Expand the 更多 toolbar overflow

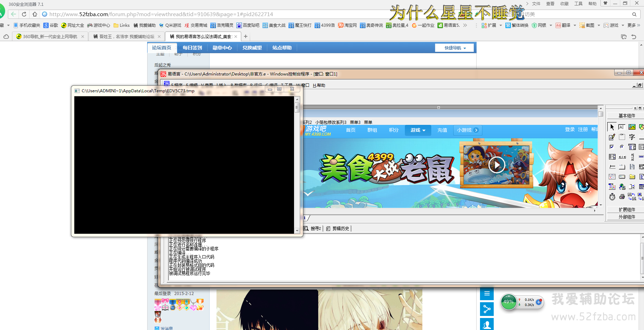pyautogui.click(x=634, y=25)
